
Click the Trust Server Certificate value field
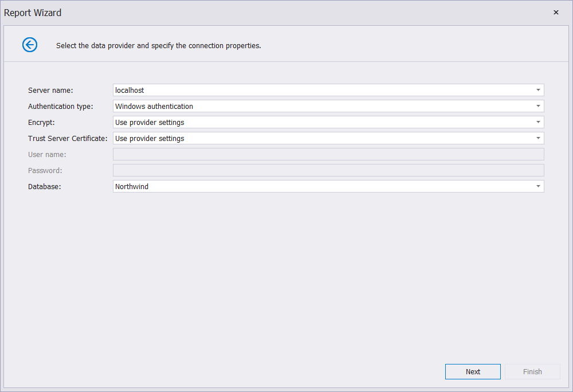click(x=286, y=138)
